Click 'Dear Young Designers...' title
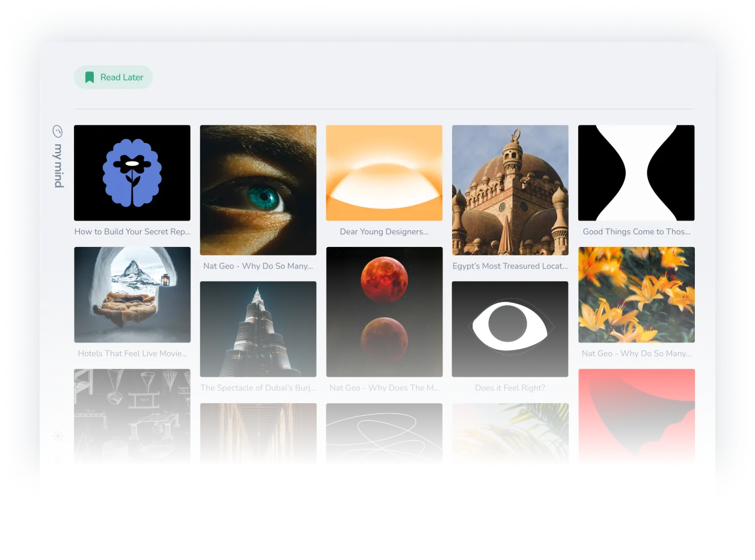755x560 pixels. point(384,231)
